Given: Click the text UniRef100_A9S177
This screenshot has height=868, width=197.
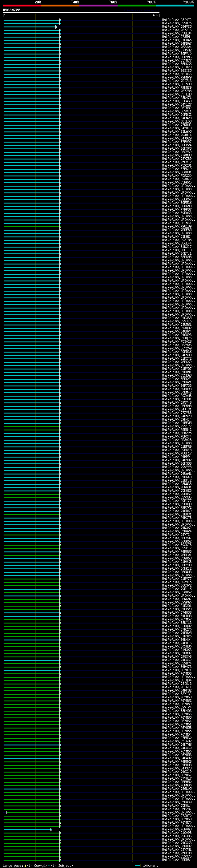Looking at the screenshot, I should (x=177, y=426).
